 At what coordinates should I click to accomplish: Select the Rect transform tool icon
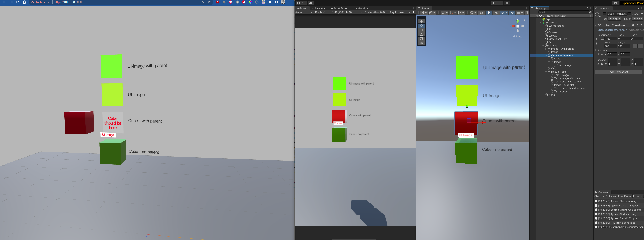(x=421, y=39)
